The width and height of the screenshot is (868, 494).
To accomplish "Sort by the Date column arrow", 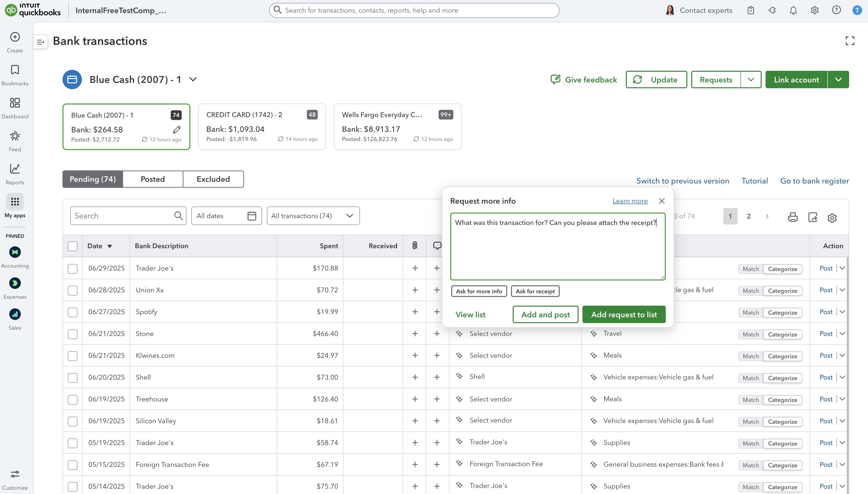I will [109, 246].
